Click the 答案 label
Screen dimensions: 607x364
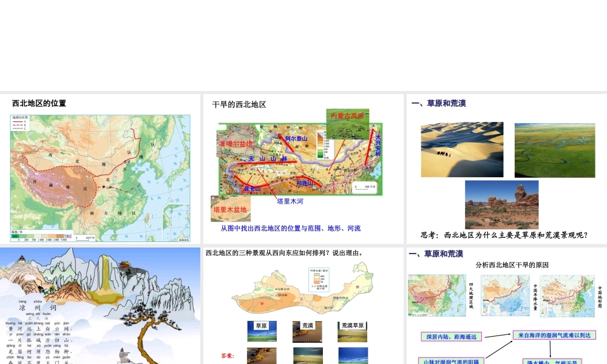pyautogui.click(x=227, y=356)
